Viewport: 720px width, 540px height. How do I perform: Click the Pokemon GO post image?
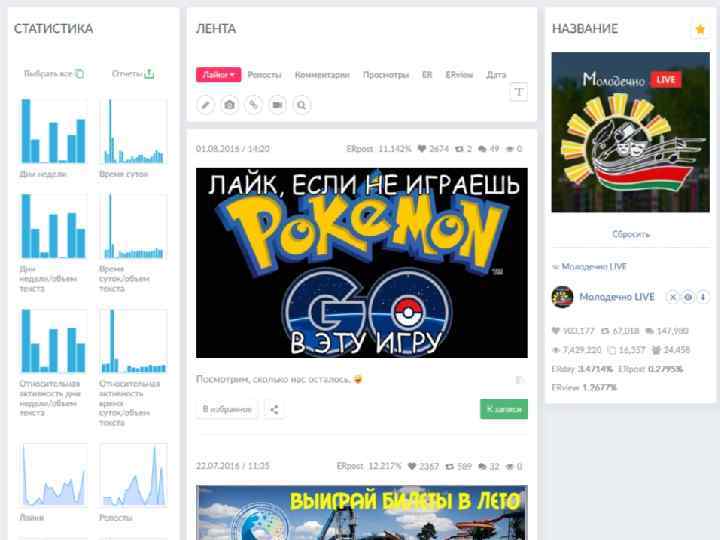pos(362,263)
